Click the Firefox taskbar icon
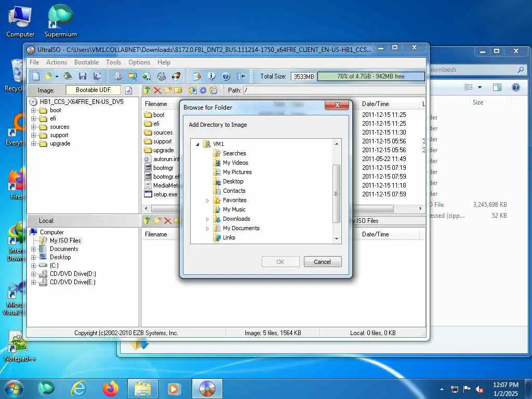The height and width of the screenshot is (399, 532). 111,389
